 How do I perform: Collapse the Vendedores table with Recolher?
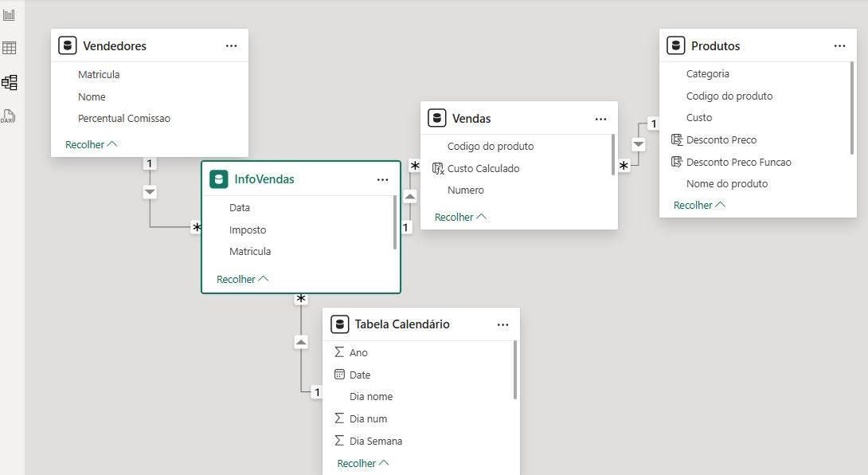[x=91, y=145]
